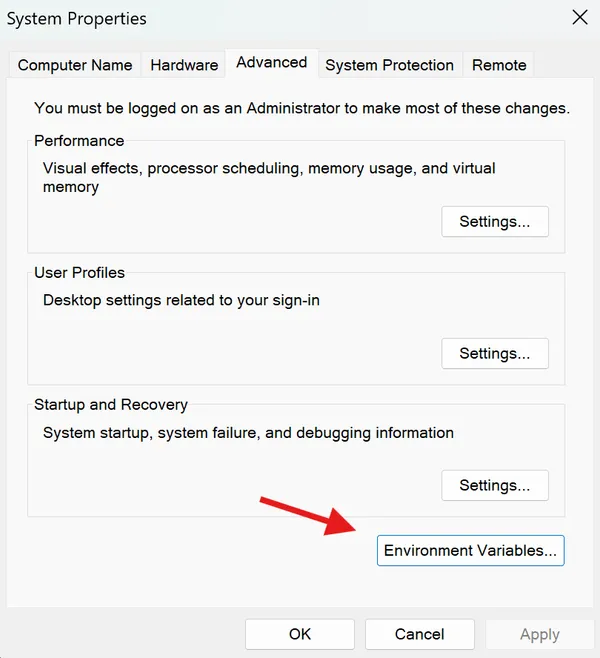
Task: Confirm with the OK button
Action: click(300, 634)
